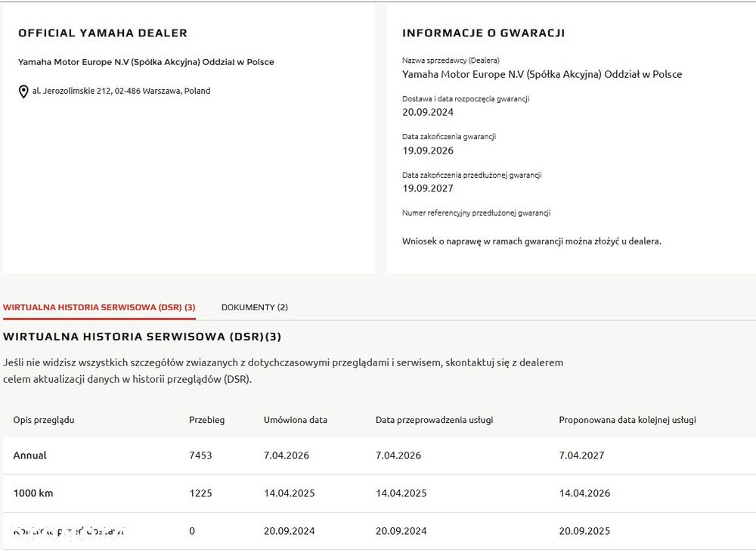Click the Opis przeglądu column header
The height and width of the screenshot is (550, 756).
coord(44,420)
